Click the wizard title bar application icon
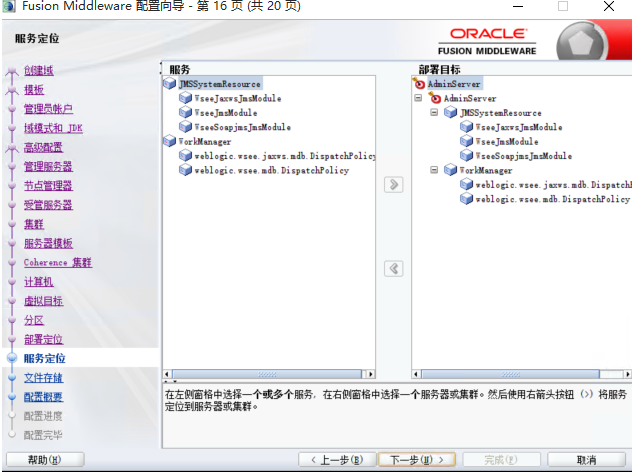Screen dimensions: 632x472 (x=8, y=6)
